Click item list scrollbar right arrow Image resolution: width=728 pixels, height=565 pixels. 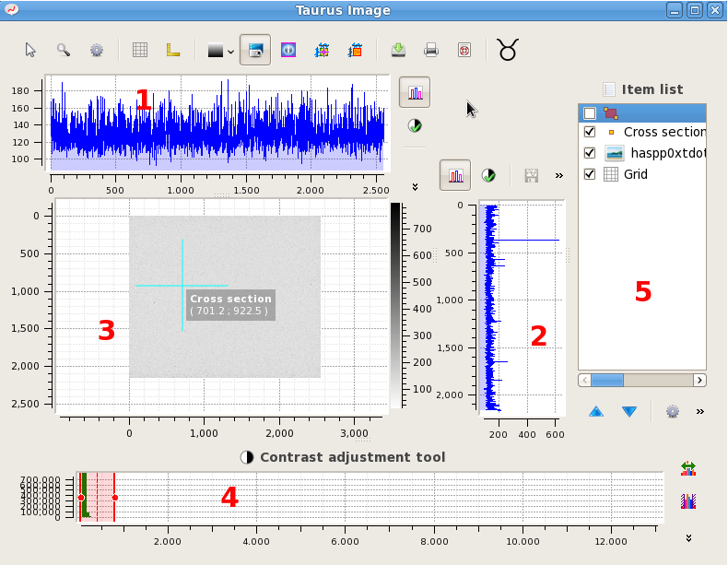699,381
